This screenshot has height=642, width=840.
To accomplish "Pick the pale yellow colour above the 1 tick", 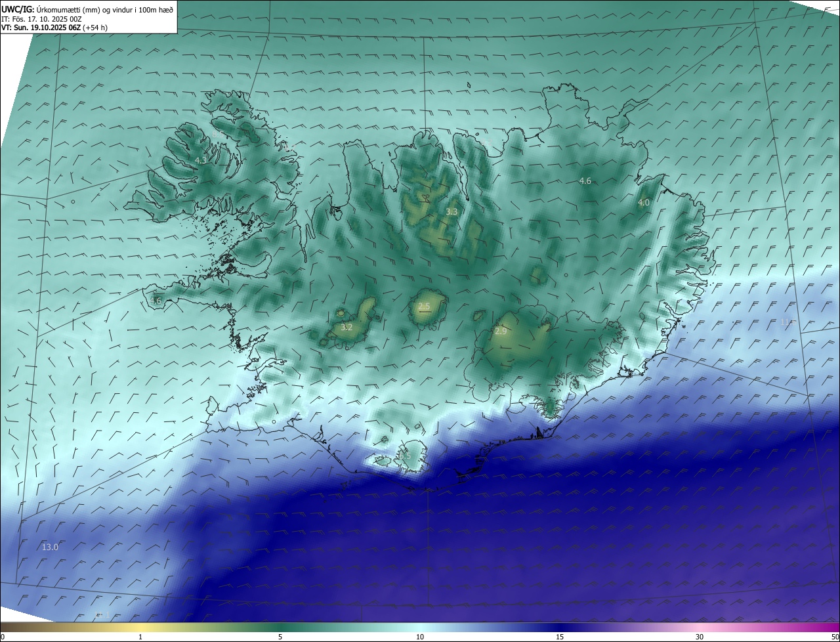I will click(x=140, y=627).
